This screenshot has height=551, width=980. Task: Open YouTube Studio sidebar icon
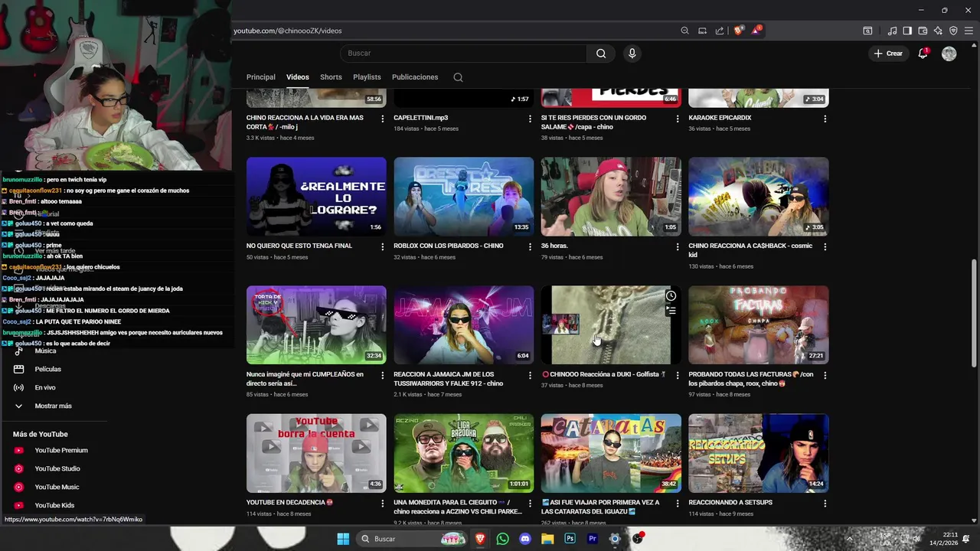click(x=18, y=469)
